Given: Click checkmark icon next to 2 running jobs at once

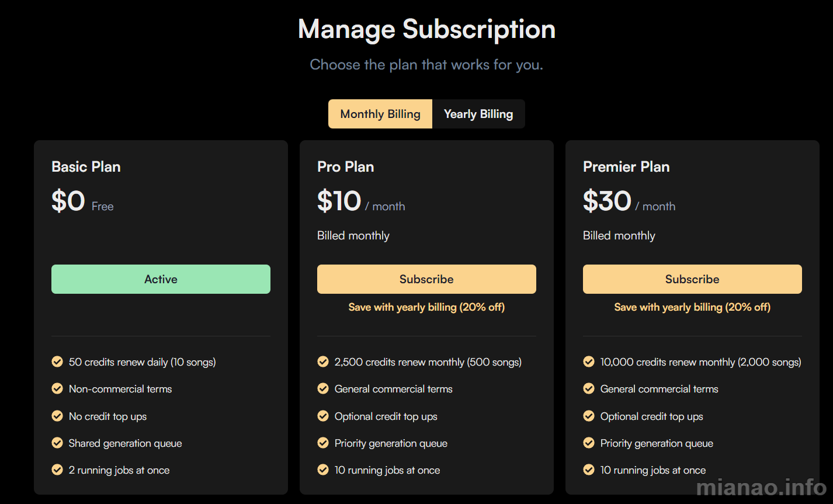Looking at the screenshot, I should (57, 470).
